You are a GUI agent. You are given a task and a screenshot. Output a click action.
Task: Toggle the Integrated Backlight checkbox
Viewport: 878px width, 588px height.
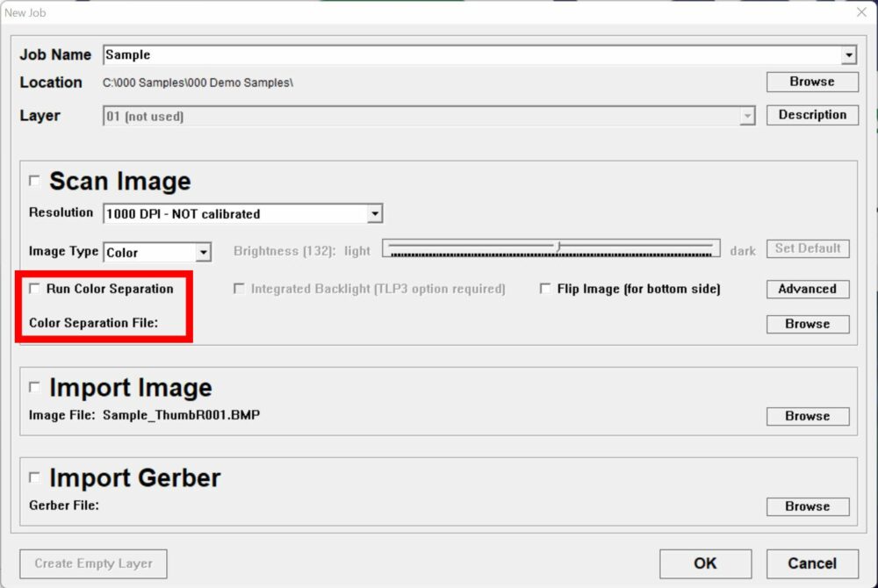coord(239,289)
